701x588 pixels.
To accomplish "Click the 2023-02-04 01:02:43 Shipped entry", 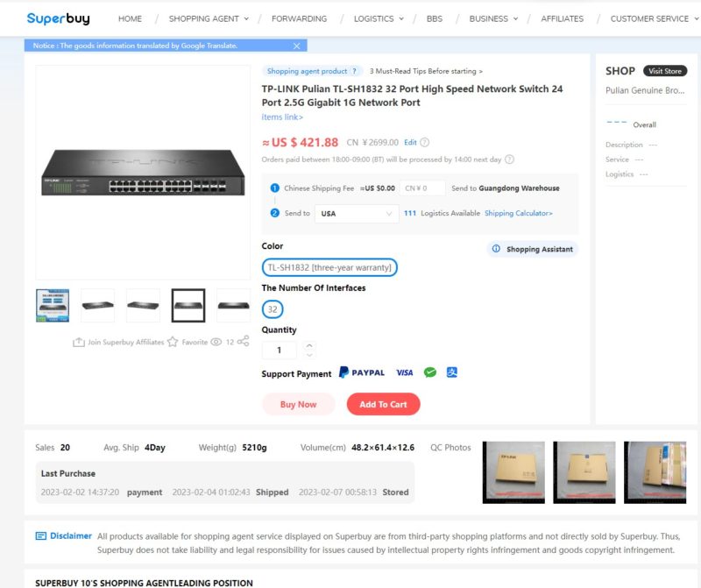I will pyautogui.click(x=230, y=492).
